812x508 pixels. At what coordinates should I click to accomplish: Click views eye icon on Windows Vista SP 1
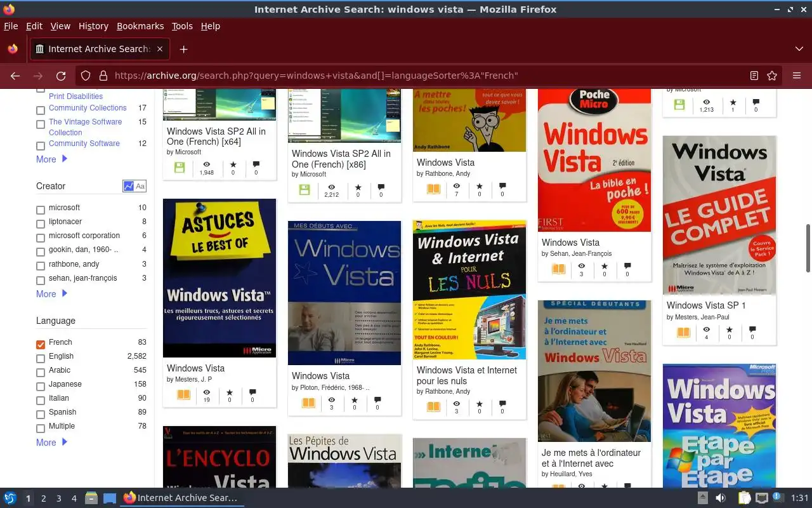tap(706, 330)
